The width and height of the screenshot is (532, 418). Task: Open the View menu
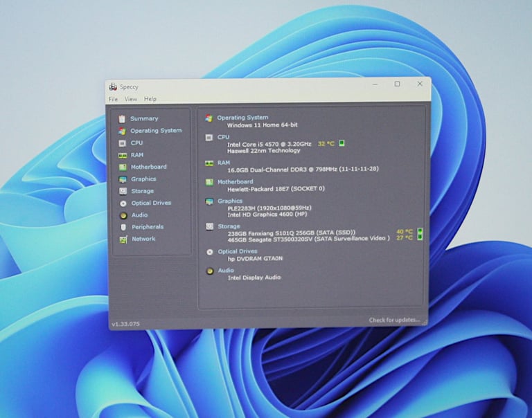click(x=131, y=99)
